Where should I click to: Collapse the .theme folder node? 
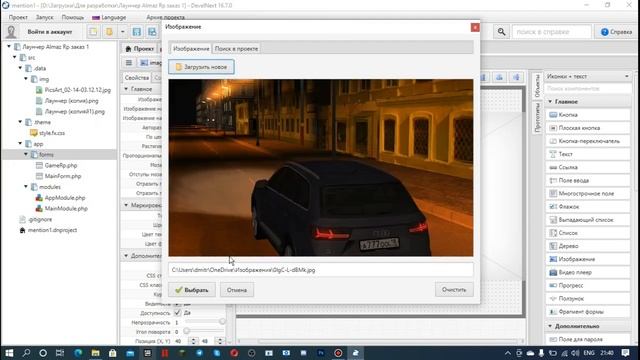point(20,122)
